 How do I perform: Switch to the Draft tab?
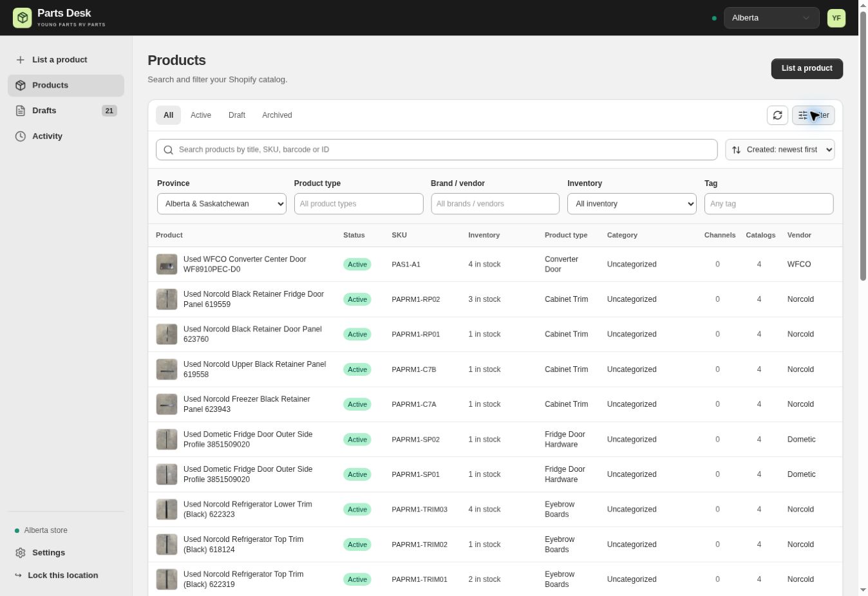pyautogui.click(x=237, y=115)
